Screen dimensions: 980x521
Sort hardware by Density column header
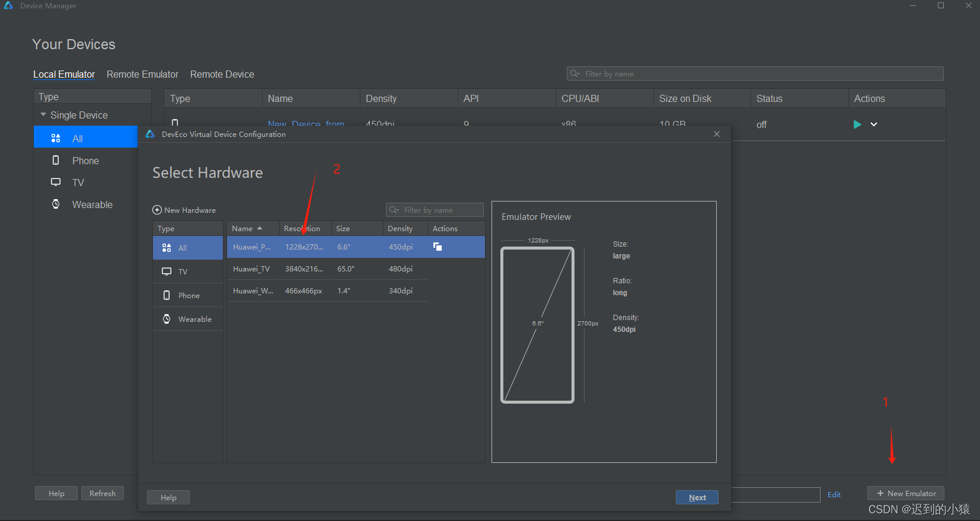tap(406, 228)
